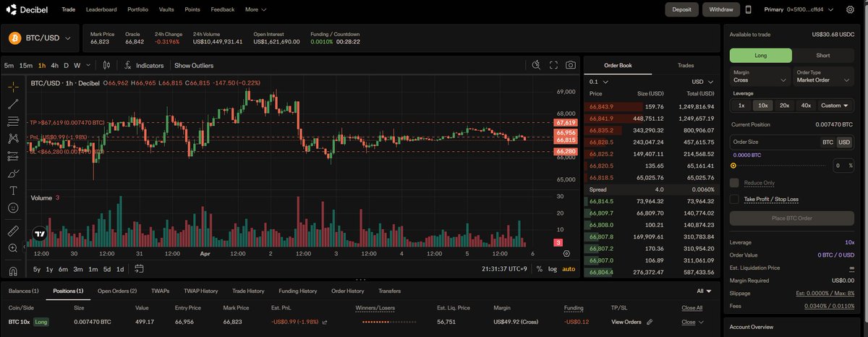Select the ruler measure tool
Viewport: 868px width, 337px height.
click(13, 231)
